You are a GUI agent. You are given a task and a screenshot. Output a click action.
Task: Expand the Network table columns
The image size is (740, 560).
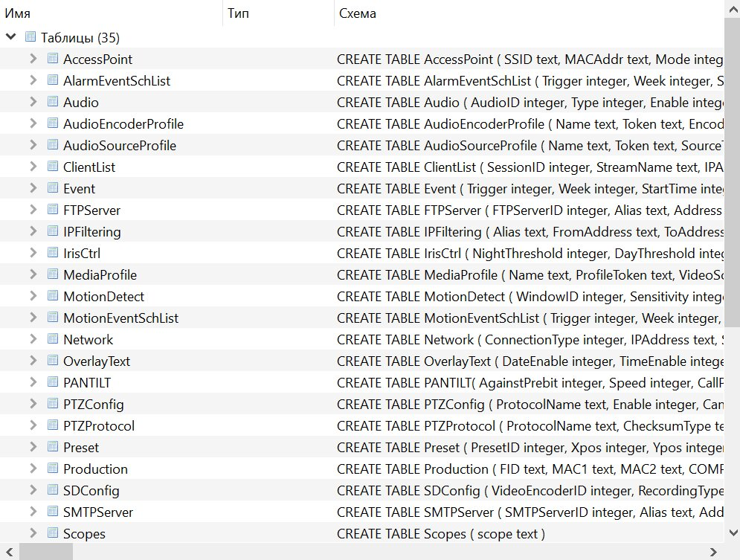click(33, 339)
